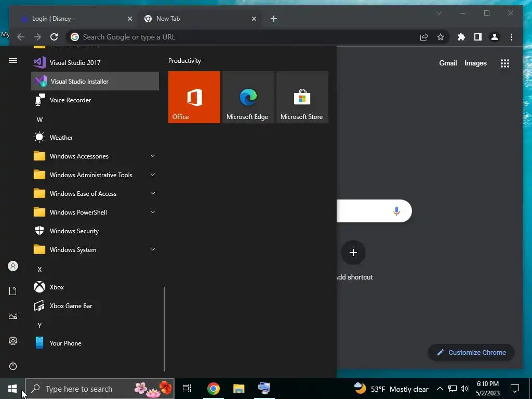Open Chrome from the taskbar
532x399 pixels.
214,389
